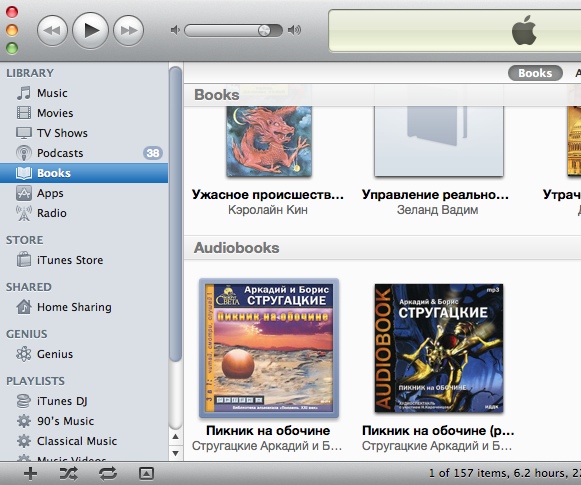Click the Podcasts icon
581x485 pixels.
(24, 153)
